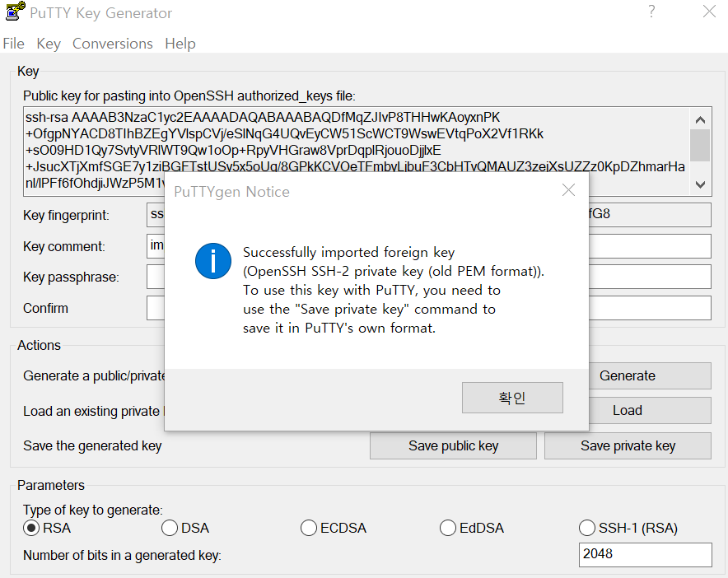This screenshot has height=578, width=728.
Task: Click 'Number of bits in a generated key:' label
Action: (x=122, y=555)
